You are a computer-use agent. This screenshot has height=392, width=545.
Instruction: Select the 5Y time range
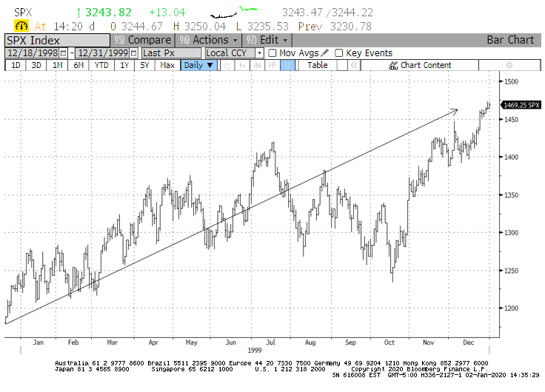[146, 65]
